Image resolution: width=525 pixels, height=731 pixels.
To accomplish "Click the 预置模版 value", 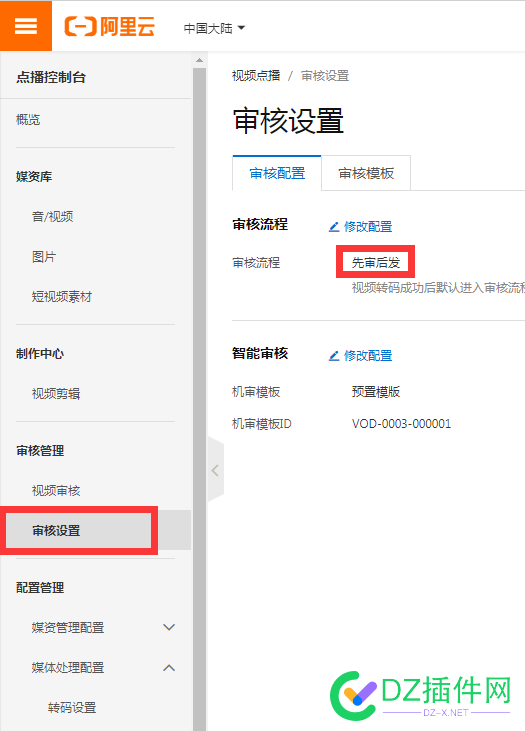I will click(376, 392).
